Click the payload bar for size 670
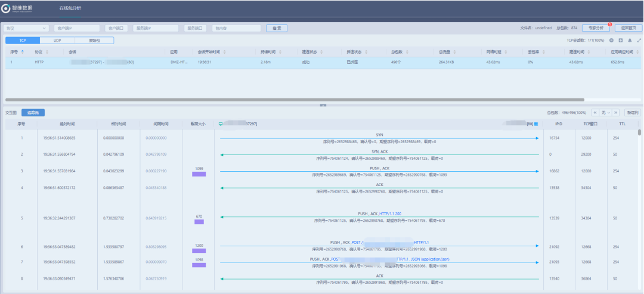The height and width of the screenshot is (294, 644). (199, 222)
